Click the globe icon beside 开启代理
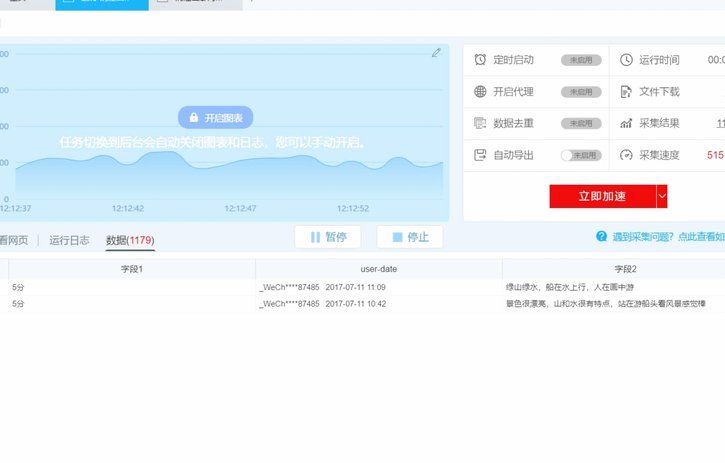725x463 pixels. 480,92
